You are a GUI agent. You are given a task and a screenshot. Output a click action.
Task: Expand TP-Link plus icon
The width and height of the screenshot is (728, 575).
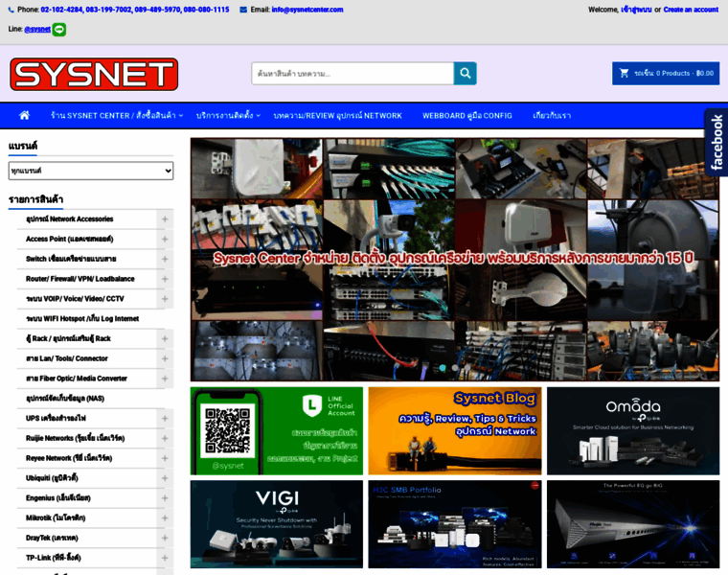coord(165,559)
